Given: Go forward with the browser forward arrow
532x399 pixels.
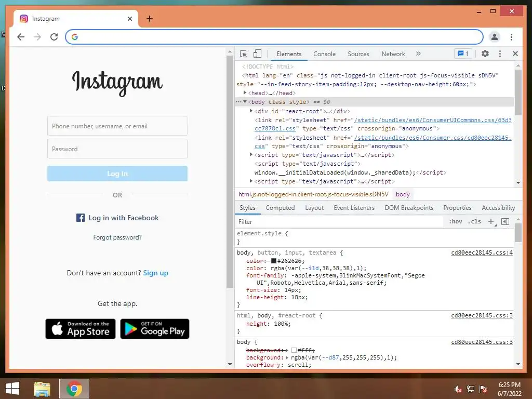Looking at the screenshot, I should [x=37, y=37].
